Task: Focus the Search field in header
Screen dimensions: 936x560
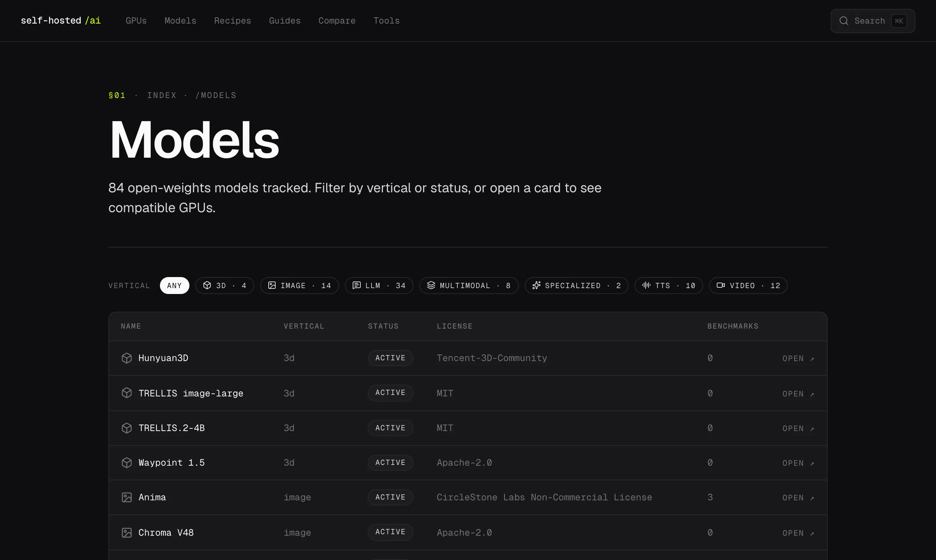Action: [873, 21]
